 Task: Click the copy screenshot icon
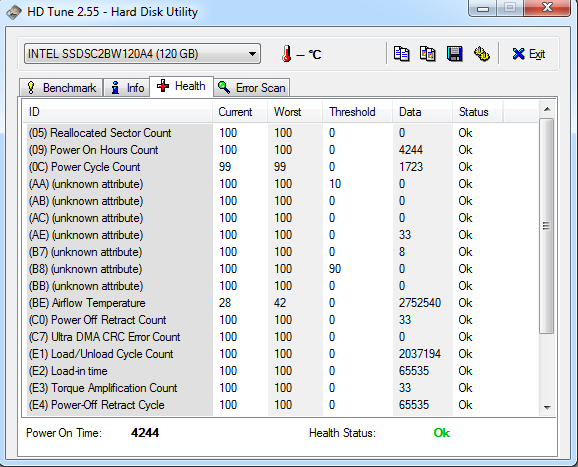coord(428,54)
